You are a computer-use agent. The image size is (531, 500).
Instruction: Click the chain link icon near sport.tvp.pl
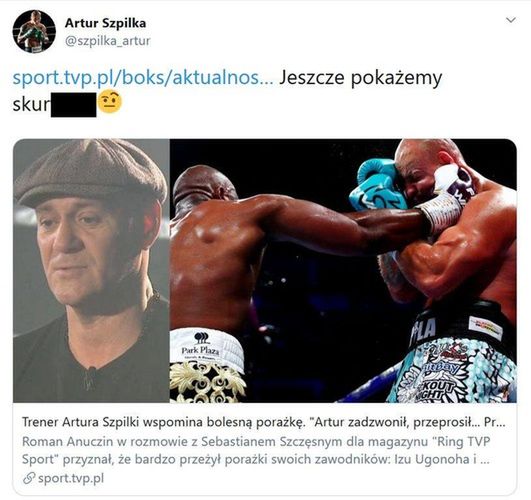tap(29, 478)
